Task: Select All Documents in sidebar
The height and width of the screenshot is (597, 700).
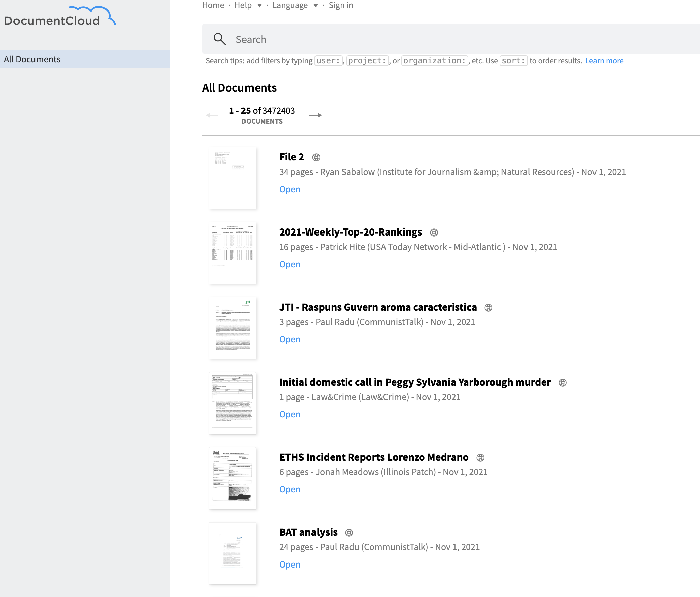Action: 85,59
